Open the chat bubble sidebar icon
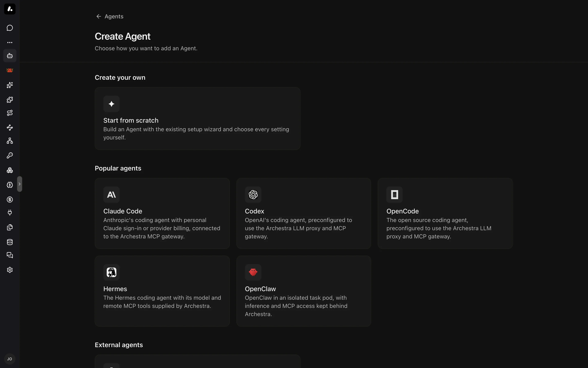The height and width of the screenshot is (368, 588). tap(10, 28)
